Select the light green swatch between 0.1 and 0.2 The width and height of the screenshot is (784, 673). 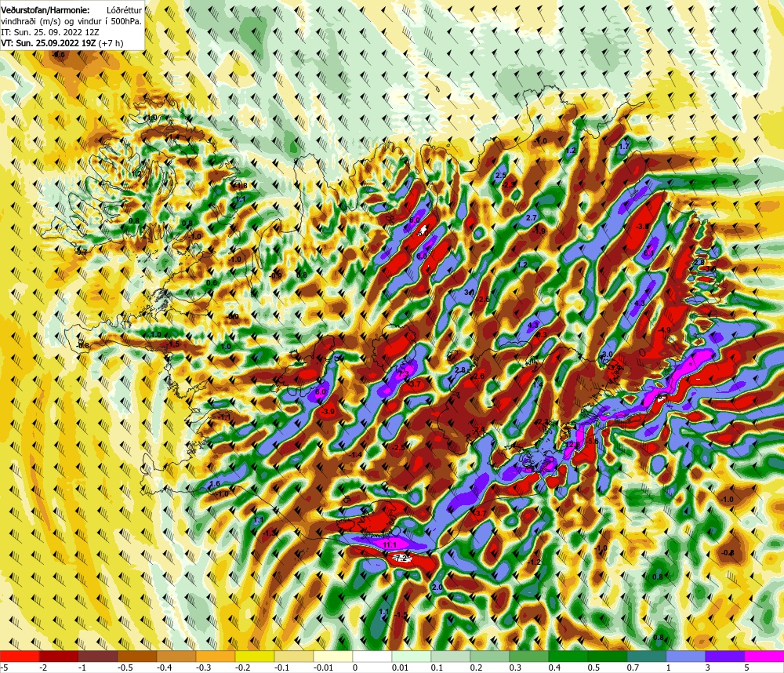pos(451,656)
